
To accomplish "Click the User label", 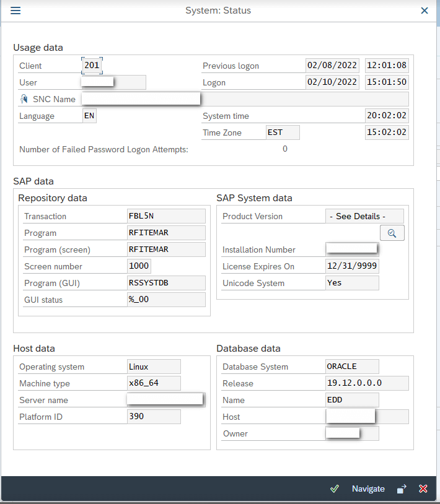I will click(x=29, y=82).
